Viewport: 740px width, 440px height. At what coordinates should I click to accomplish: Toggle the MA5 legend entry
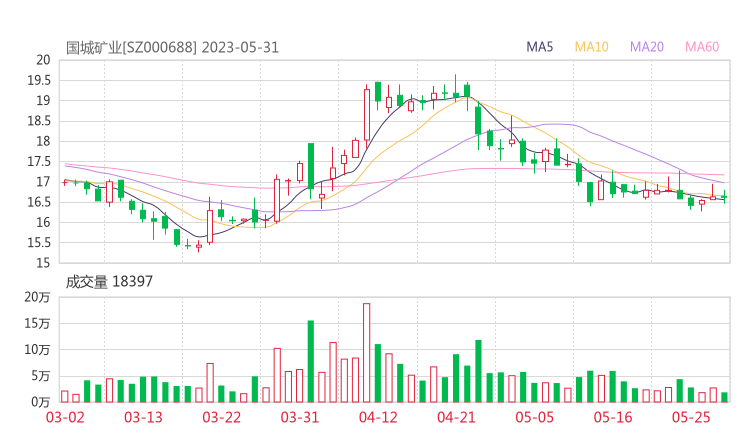click(x=539, y=47)
